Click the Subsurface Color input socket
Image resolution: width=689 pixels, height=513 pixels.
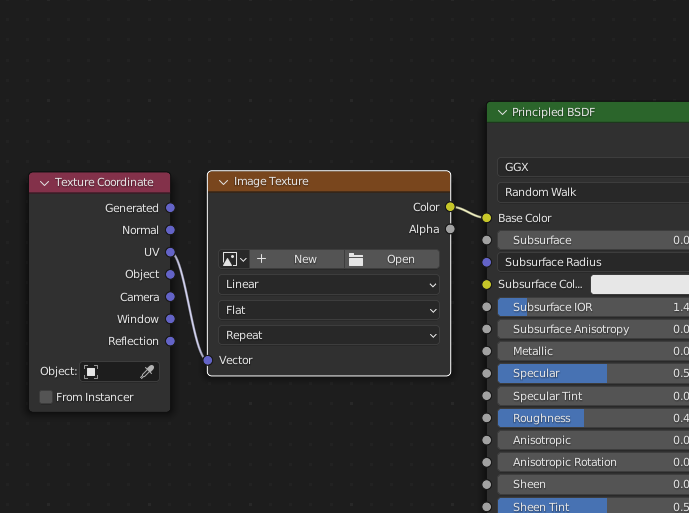click(x=486, y=284)
